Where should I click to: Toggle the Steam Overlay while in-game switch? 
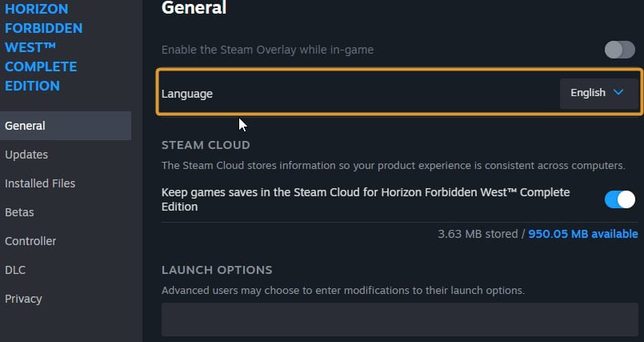[620, 50]
